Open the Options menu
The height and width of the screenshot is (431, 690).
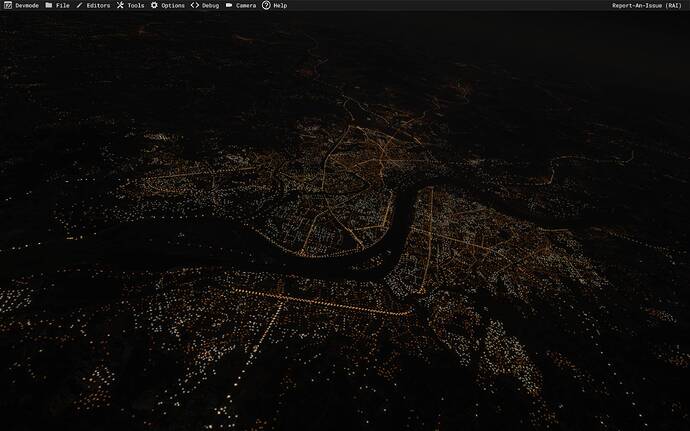tap(168, 6)
